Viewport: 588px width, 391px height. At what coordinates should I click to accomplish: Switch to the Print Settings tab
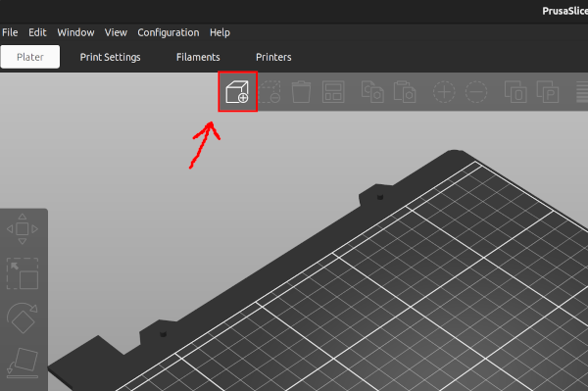click(x=110, y=57)
